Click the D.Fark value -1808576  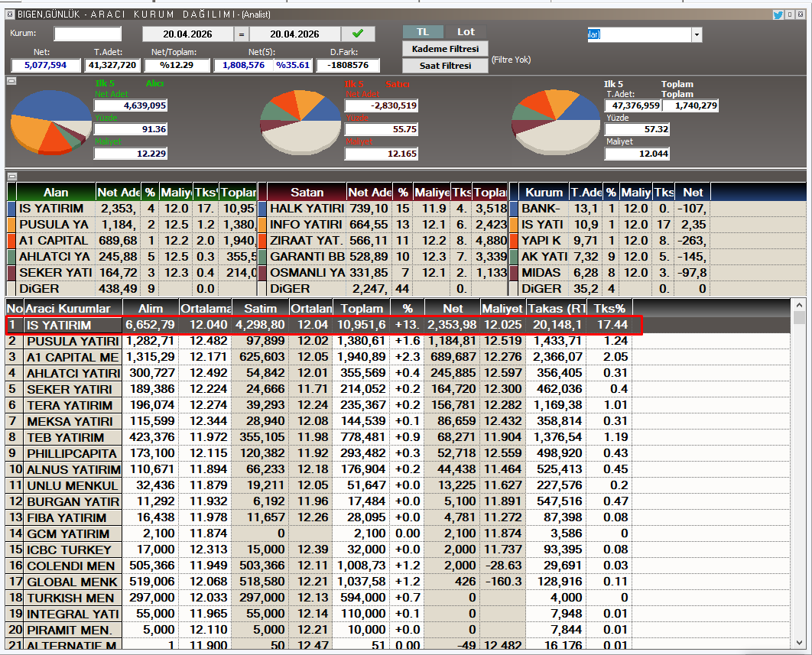point(347,65)
